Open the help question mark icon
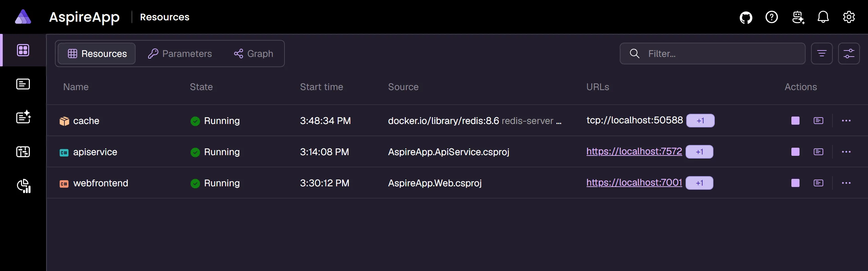868x271 pixels. pyautogui.click(x=772, y=17)
